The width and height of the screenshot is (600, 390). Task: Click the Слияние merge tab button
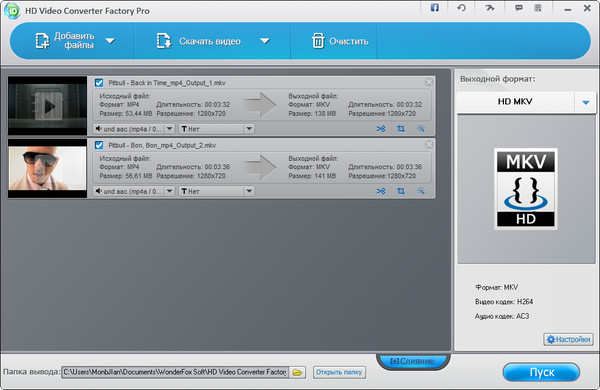[x=413, y=361]
